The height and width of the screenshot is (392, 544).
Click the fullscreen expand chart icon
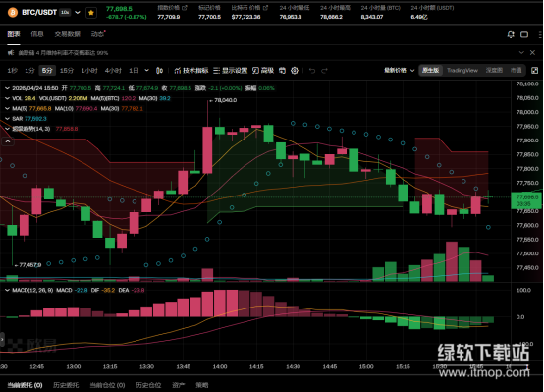[x=534, y=71]
